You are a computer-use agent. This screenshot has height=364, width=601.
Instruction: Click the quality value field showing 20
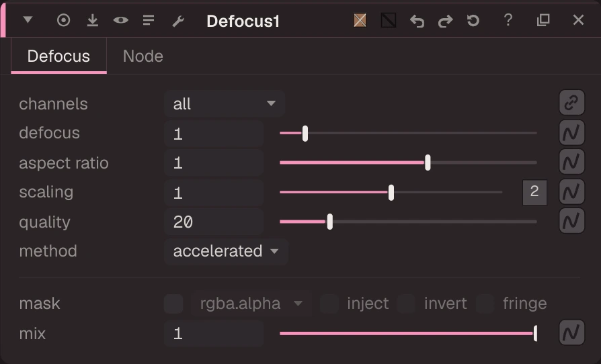click(x=214, y=222)
